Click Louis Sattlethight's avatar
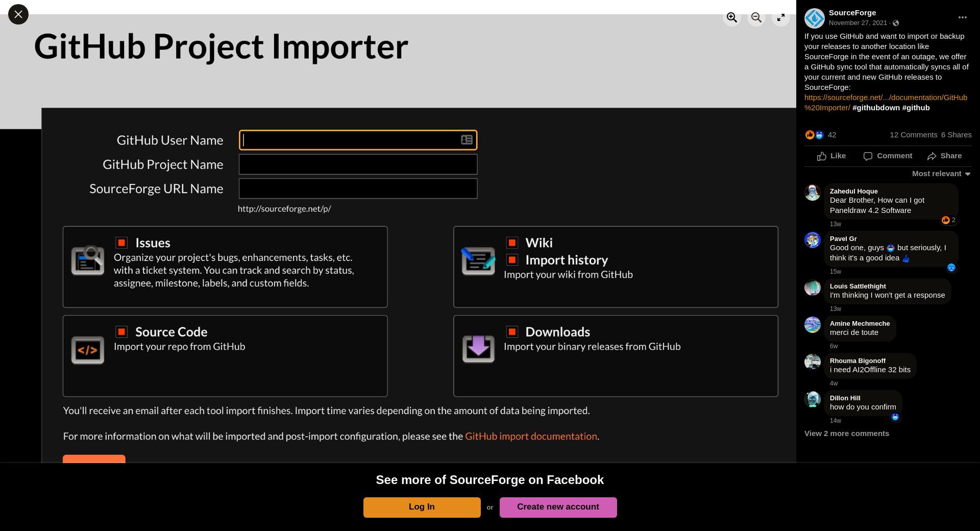 (x=813, y=287)
